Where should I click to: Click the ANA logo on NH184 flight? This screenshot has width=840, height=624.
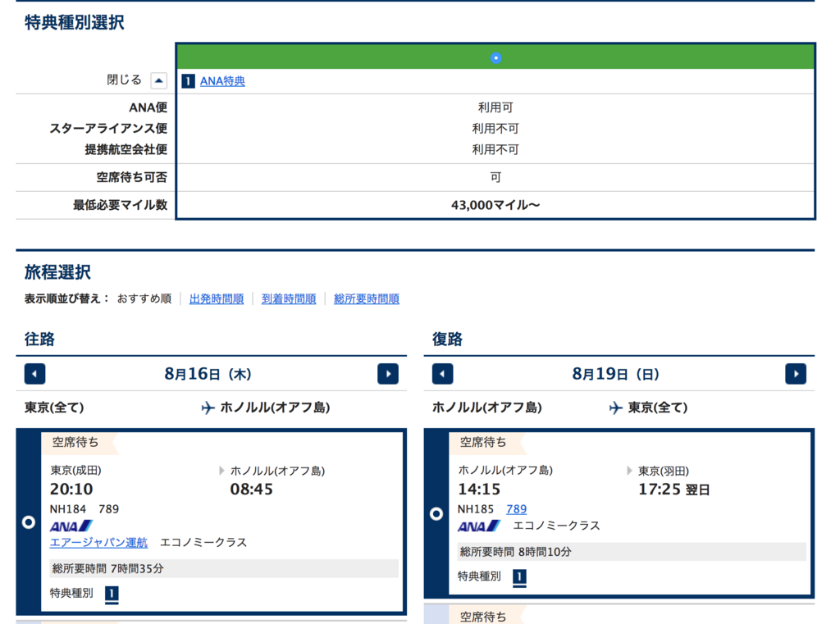click(x=71, y=526)
